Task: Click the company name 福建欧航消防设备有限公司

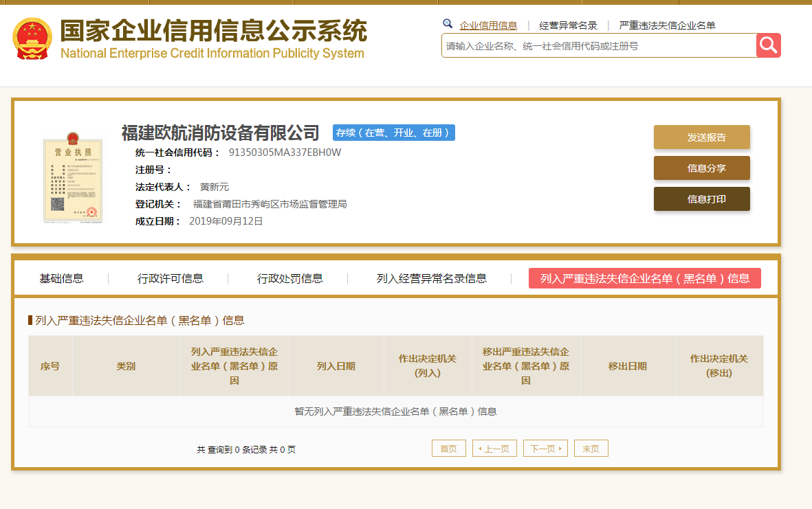Action: [221, 133]
